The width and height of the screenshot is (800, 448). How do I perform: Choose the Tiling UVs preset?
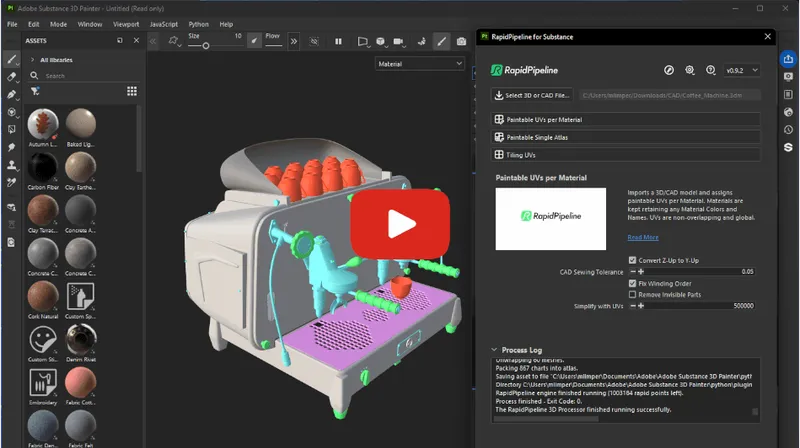tap(626, 155)
